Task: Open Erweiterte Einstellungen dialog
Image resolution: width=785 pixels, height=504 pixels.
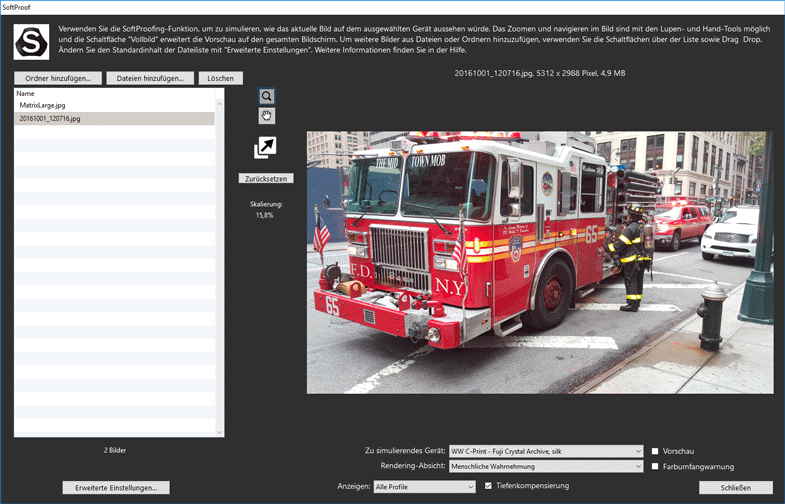Action: tap(116, 487)
